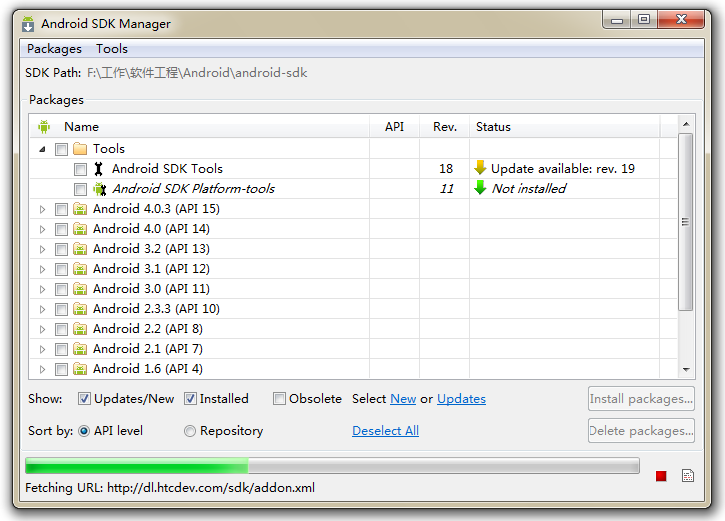Viewport: 725px width, 521px height.
Task: Click the Select New link
Action: (403, 398)
